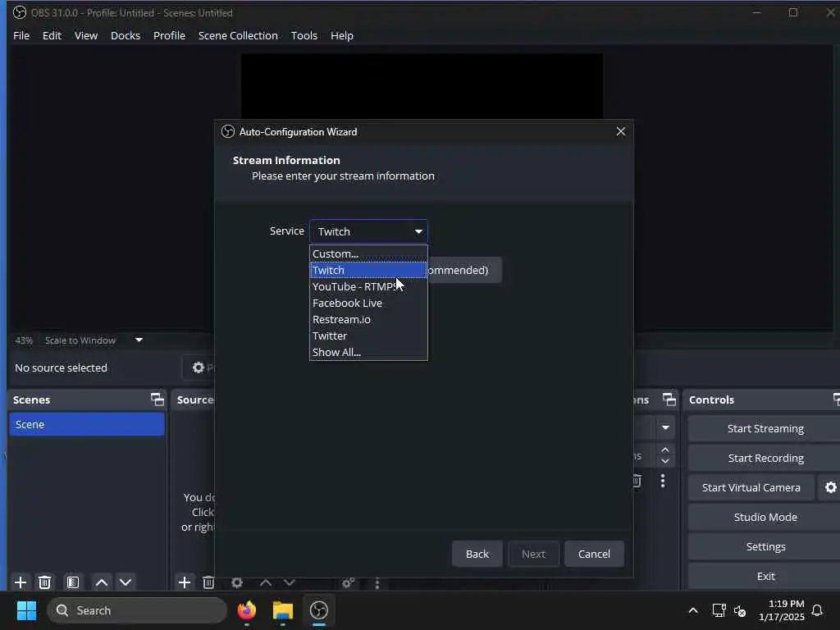Remove selected source with trash icon
Viewport: 840px width, 630px height.
208,582
